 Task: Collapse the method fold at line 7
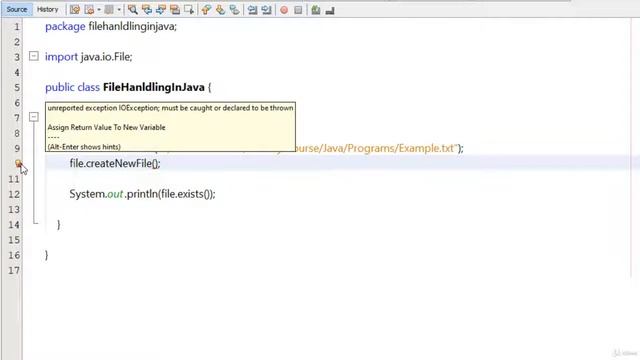click(34, 117)
